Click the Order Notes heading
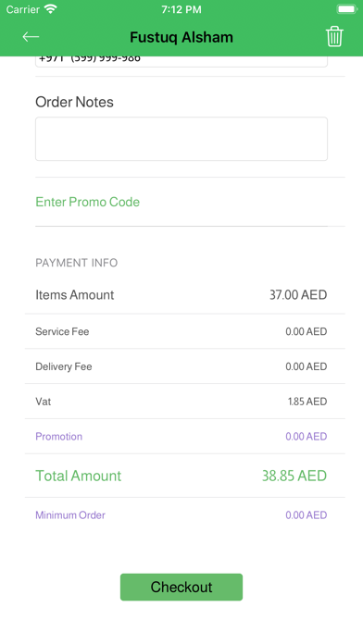This screenshot has height=644, width=363. 74,102
